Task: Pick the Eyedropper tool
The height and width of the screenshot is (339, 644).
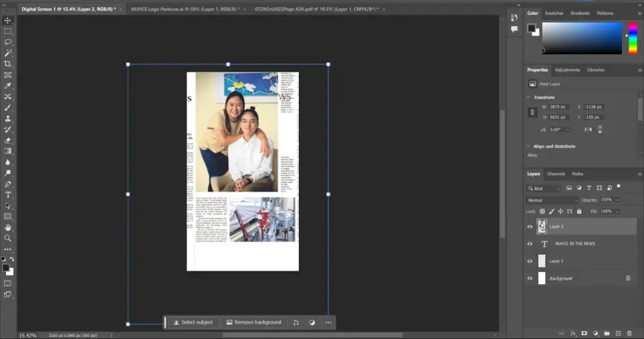Action: (8, 86)
